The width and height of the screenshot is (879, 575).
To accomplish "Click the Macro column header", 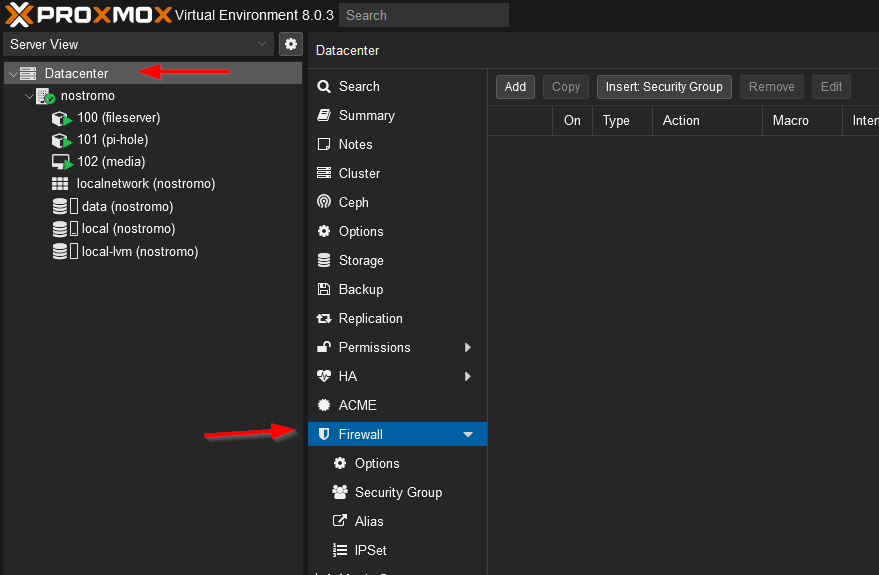I will click(802, 120).
